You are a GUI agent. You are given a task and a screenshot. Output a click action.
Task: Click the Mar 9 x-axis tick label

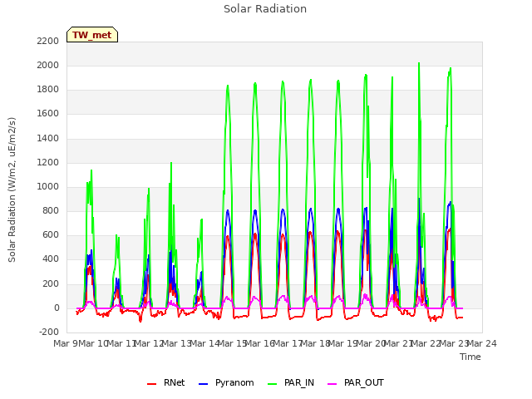pyautogui.click(x=66, y=343)
